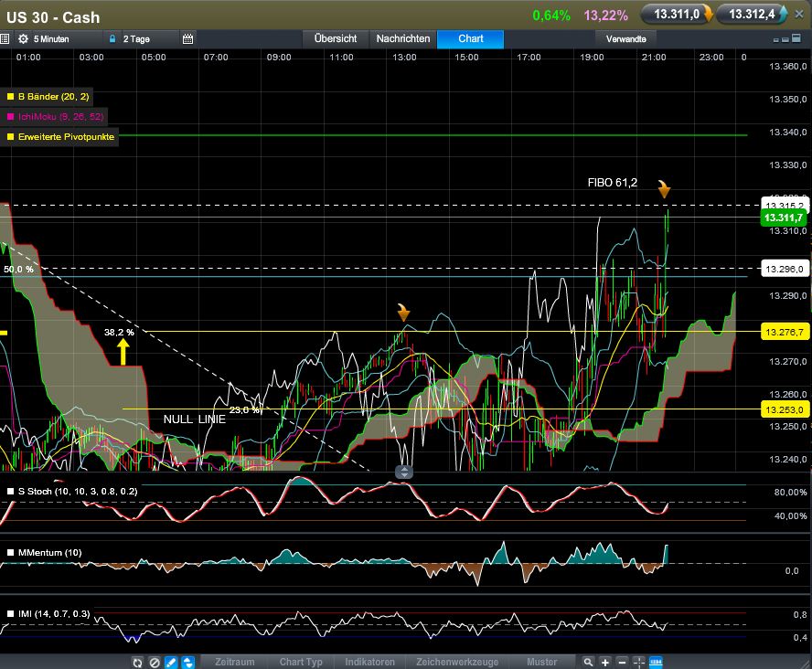Image resolution: width=812 pixels, height=669 pixels.
Task: Click the magnifier zoom icon at bottom
Action: (590, 662)
